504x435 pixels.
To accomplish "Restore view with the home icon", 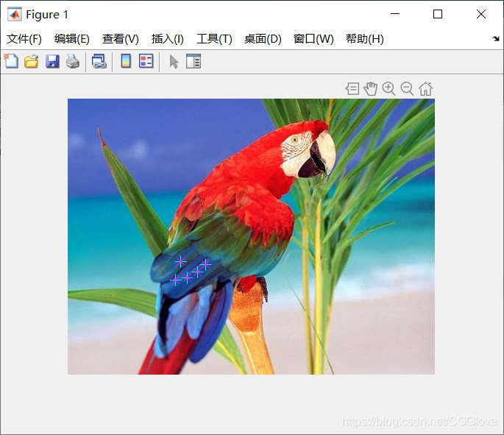I will pyautogui.click(x=425, y=89).
